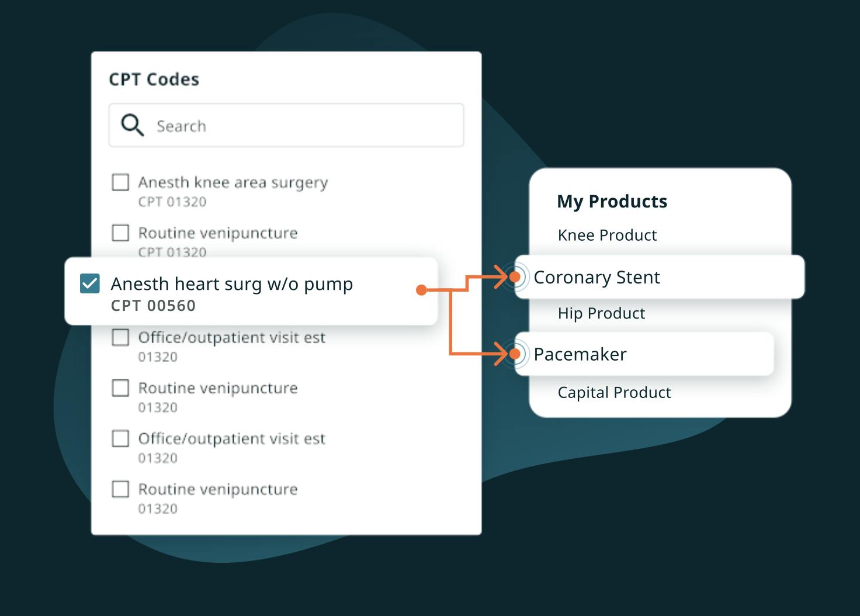Check the Anesth knee area surgery checkbox
This screenshot has height=616, width=860.
tap(120, 182)
